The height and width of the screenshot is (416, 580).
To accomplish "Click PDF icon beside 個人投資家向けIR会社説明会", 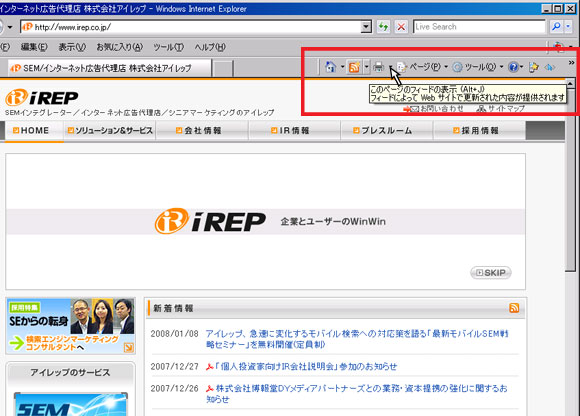I will [209, 367].
